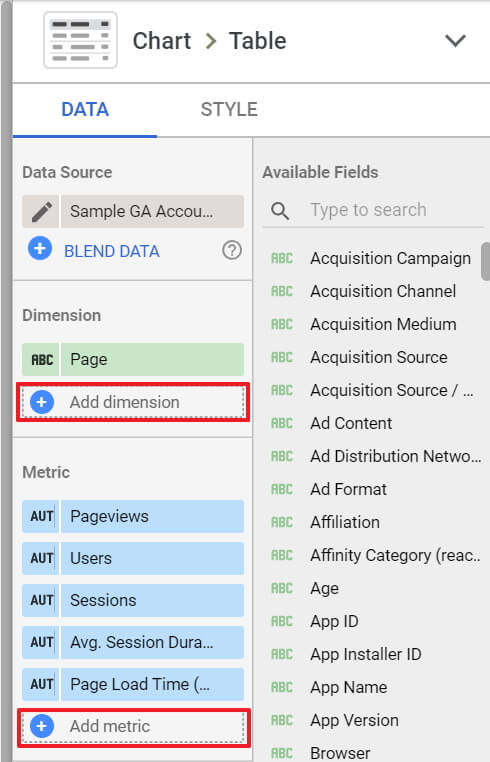490x762 pixels.
Task: Click the Available Fields scrollbar thumb
Action: pos(485,261)
